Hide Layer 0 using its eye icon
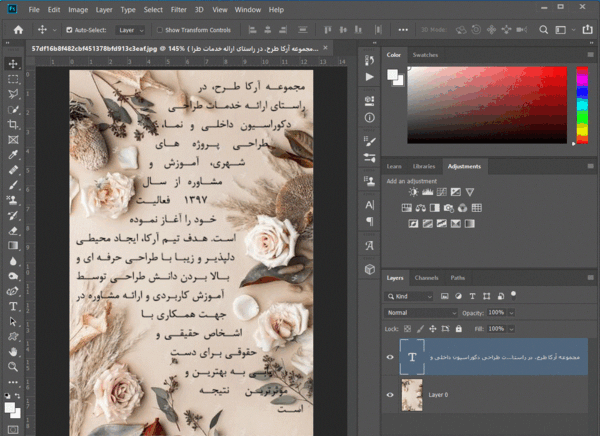The image size is (600, 436). 390,395
